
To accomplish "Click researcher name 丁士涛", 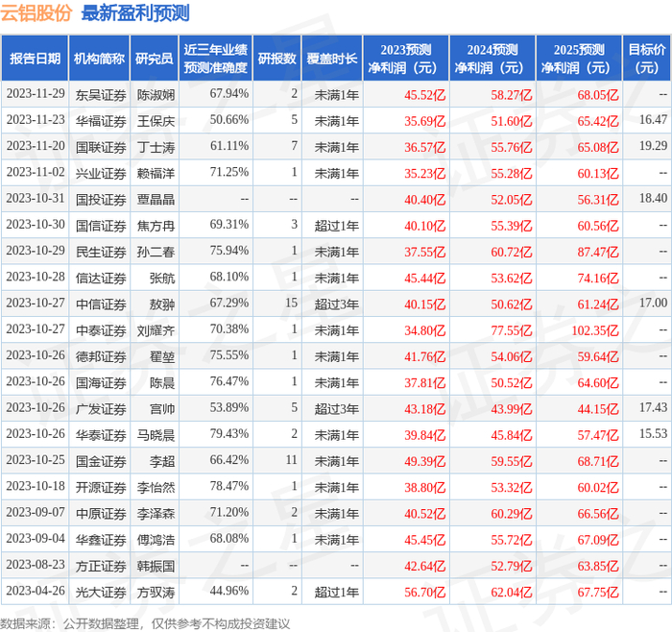I will [x=156, y=147].
